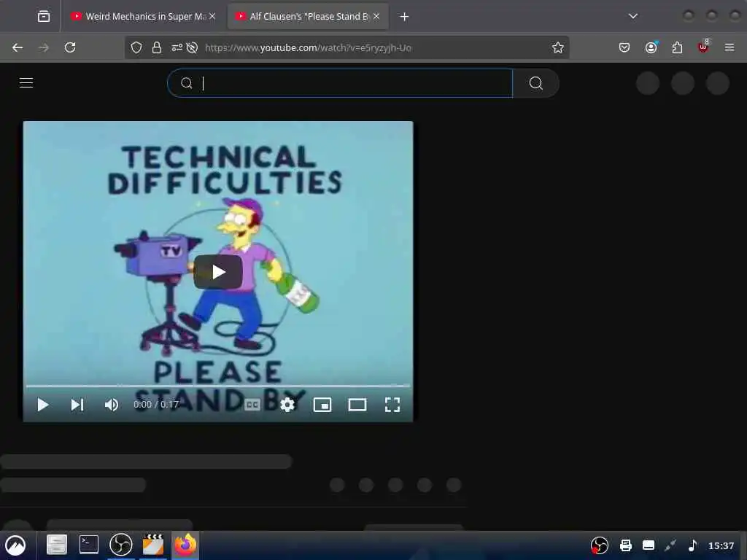Play video using large center play button
This screenshot has height=560, width=747.
click(218, 272)
